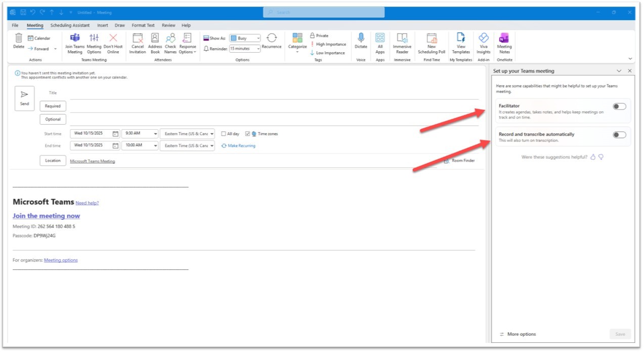The image size is (644, 352).
Task: Open the Address Book
Action: (x=155, y=38)
